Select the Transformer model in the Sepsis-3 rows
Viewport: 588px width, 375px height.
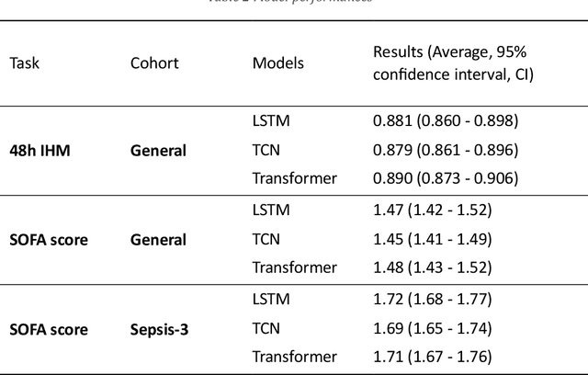pyautogui.click(x=295, y=357)
